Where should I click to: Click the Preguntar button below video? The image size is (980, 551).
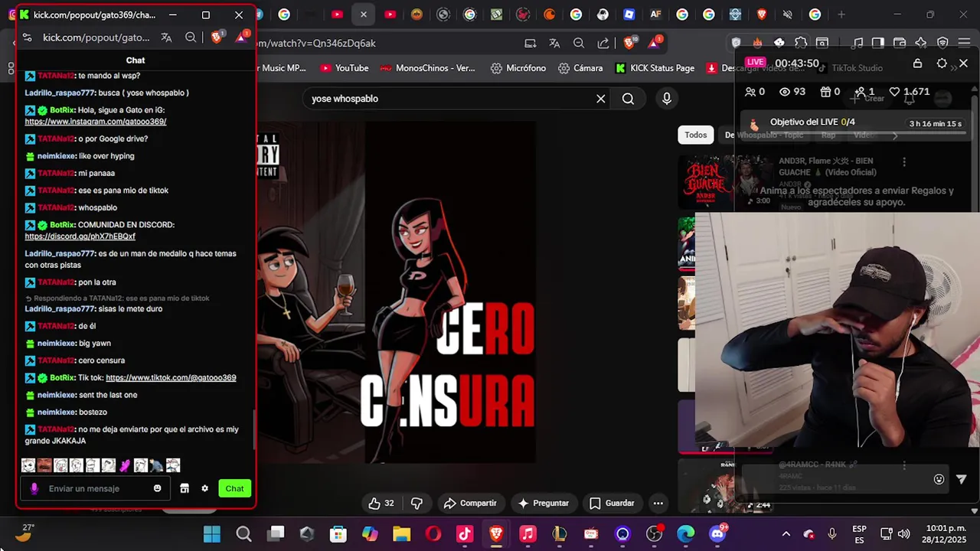tap(543, 503)
